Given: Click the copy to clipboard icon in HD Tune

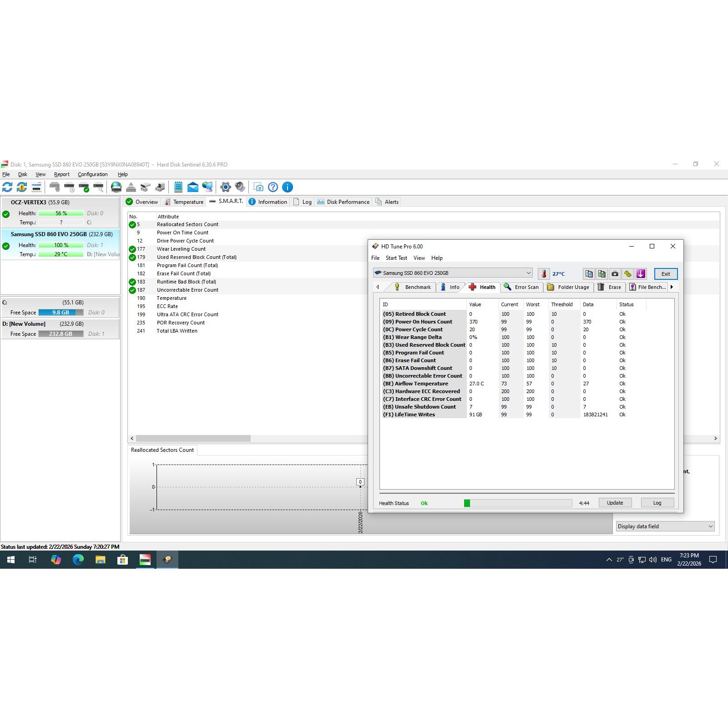Looking at the screenshot, I should pos(589,273).
